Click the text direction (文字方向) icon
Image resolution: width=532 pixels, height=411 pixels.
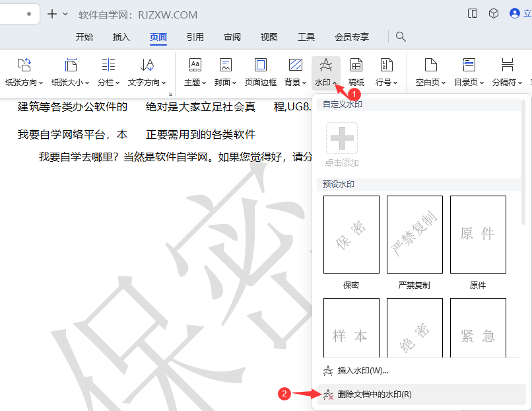coord(147,65)
